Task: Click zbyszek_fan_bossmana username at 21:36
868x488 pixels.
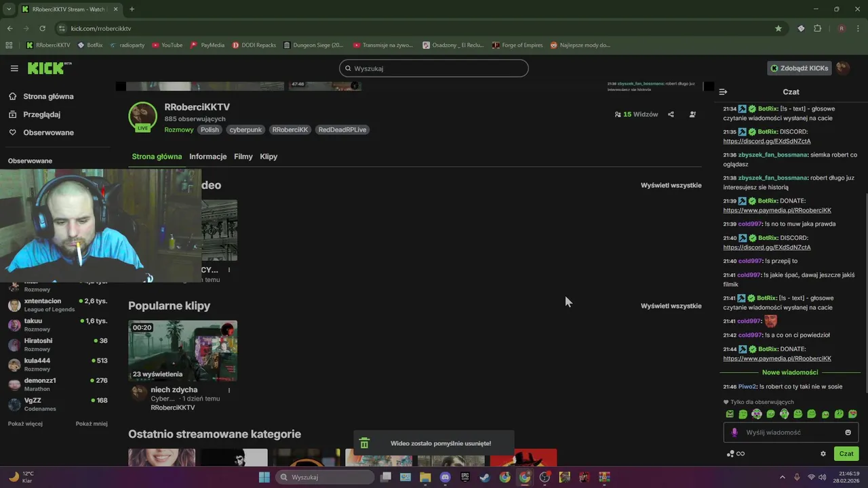Action: click(773, 155)
